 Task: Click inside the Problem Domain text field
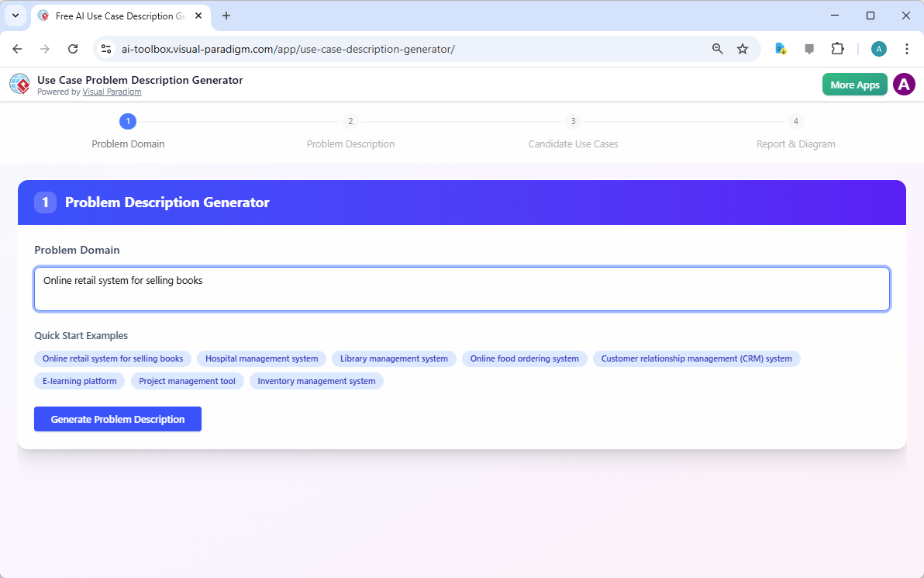(x=462, y=289)
